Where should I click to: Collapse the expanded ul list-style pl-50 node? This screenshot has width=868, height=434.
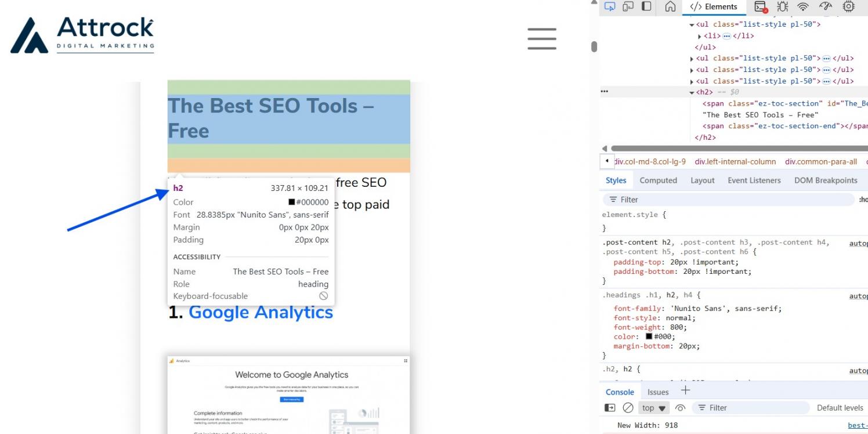(x=692, y=24)
